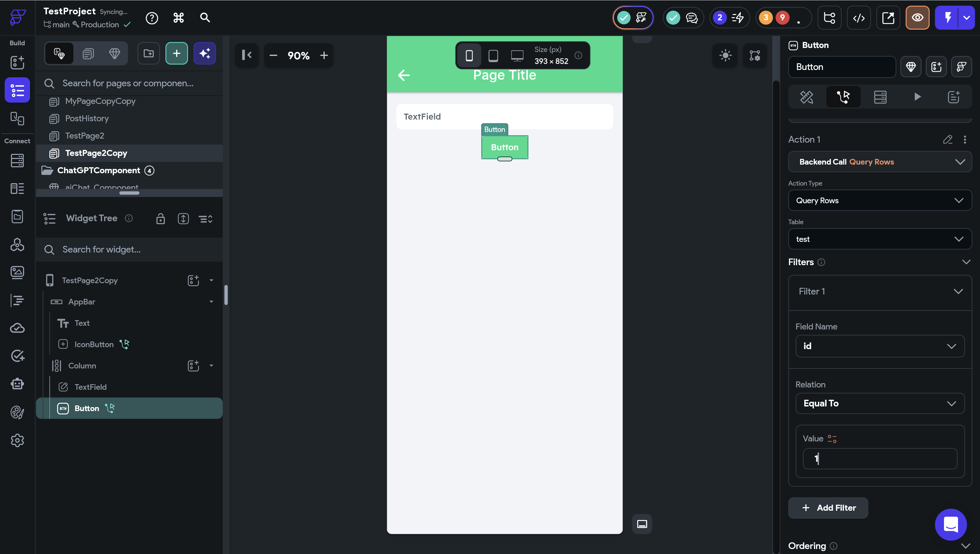
Task: Edit Action 1 with the pencil icon
Action: pos(948,139)
